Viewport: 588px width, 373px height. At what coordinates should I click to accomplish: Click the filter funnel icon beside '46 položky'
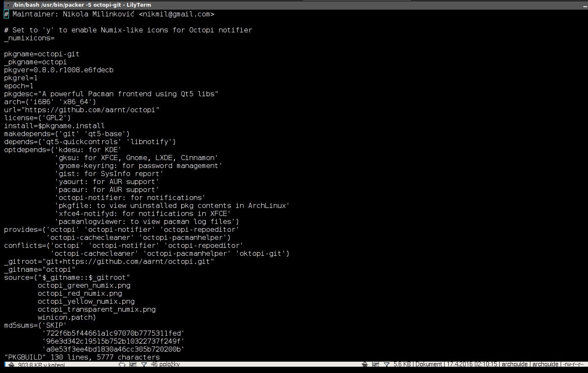(x=144, y=365)
